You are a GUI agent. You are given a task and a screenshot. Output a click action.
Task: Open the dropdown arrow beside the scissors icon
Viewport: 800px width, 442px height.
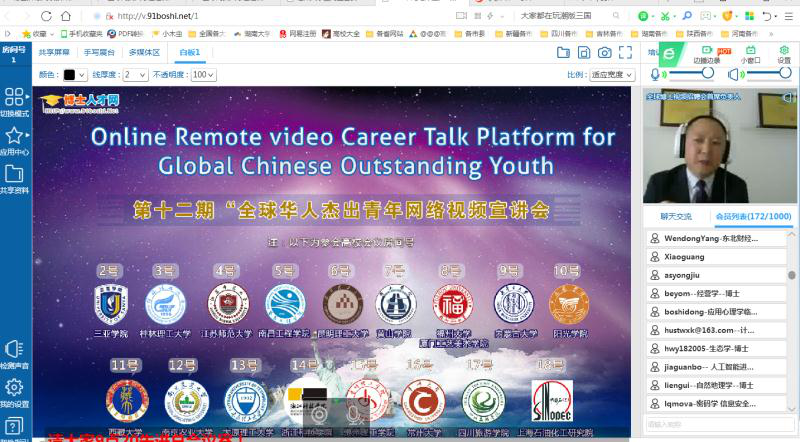[674, 17]
